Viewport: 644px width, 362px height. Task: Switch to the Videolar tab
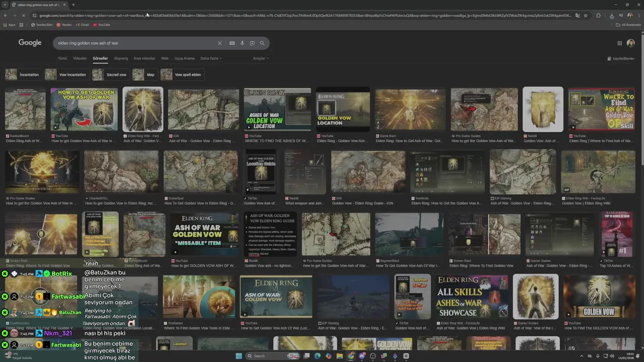click(80, 58)
